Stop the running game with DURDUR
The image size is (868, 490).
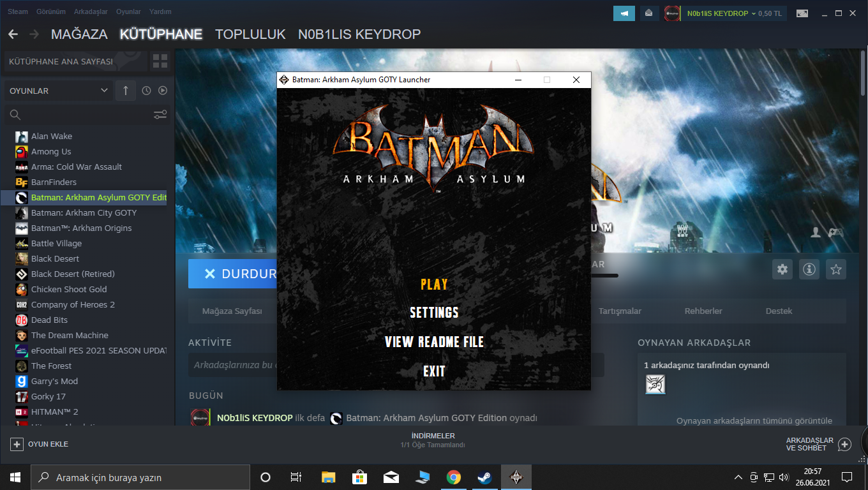coord(232,274)
